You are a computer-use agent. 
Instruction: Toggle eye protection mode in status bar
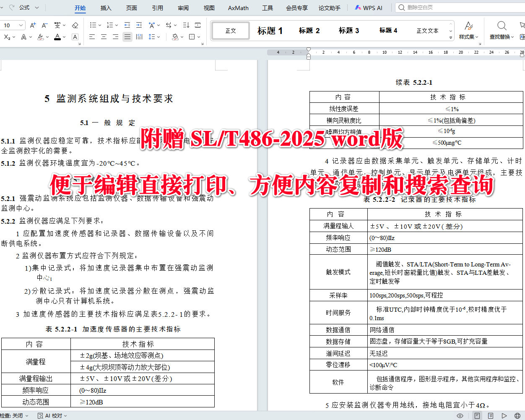click(x=460, y=416)
